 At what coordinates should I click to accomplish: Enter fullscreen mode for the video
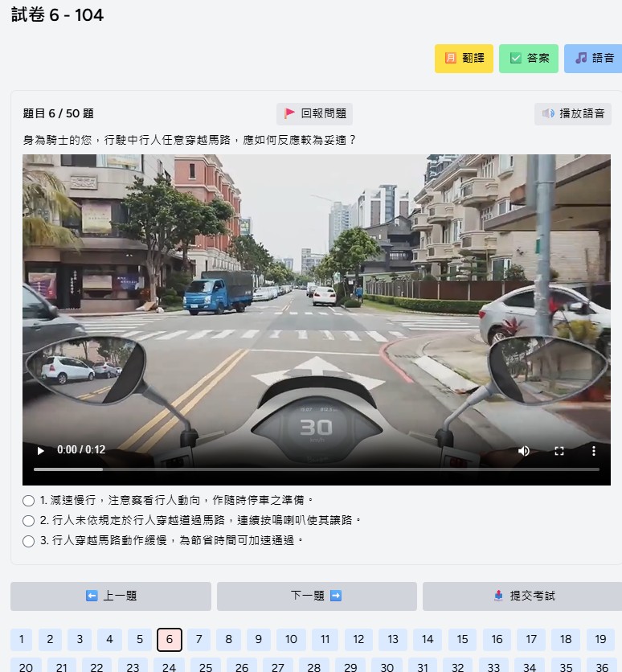559,450
